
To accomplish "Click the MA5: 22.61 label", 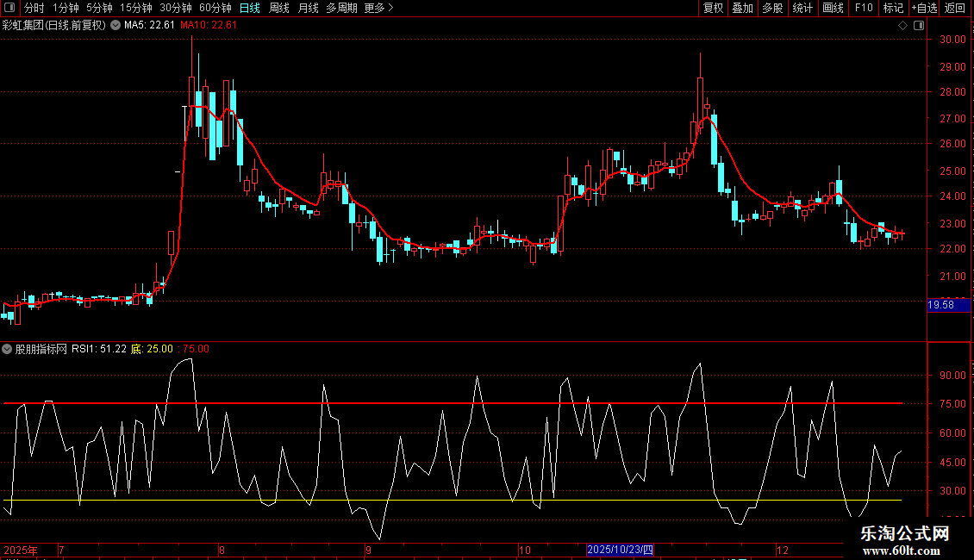I will 149,25.
